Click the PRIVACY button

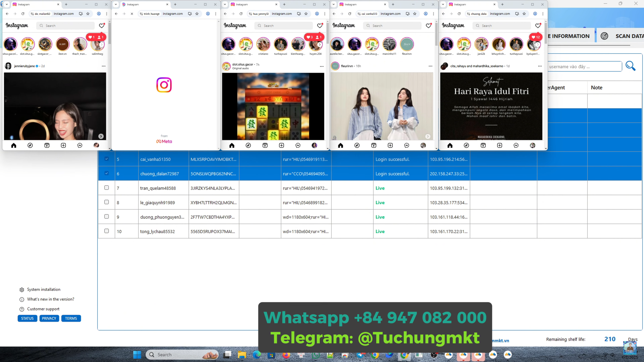49,318
